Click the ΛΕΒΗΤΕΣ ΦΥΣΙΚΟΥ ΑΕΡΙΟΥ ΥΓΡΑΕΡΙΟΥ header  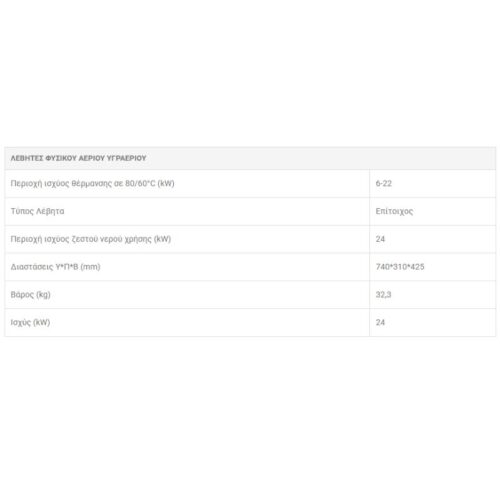pyautogui.click(x=78, y=158)
